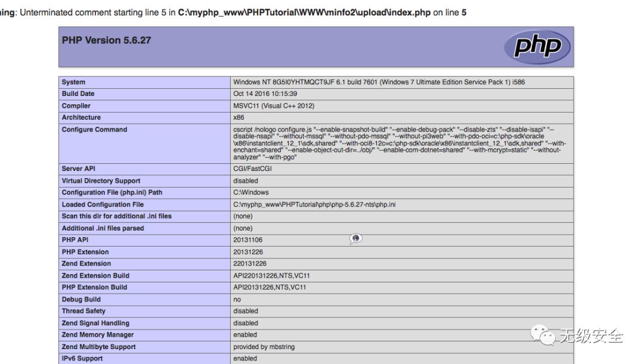The width and height of the screenshot is (644, 364).
Task: Click the 'PHP Extension' row label
Action: coord(85,252)
